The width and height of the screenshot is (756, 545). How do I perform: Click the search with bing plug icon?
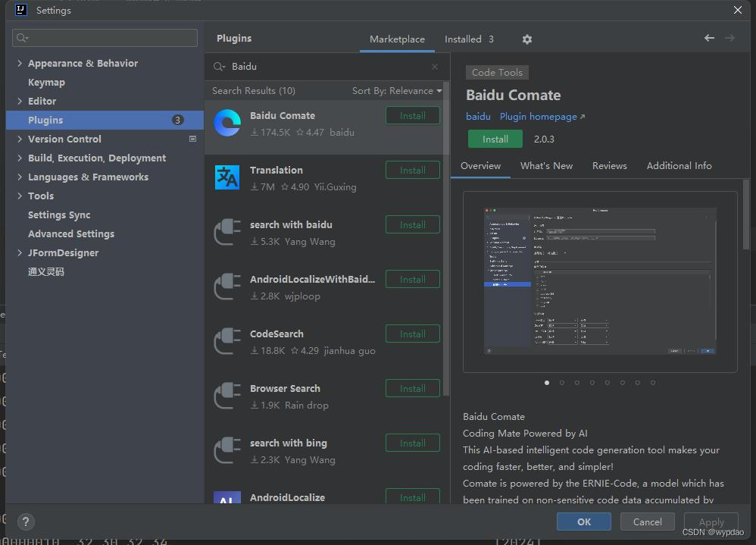click(x=227, y=450)
